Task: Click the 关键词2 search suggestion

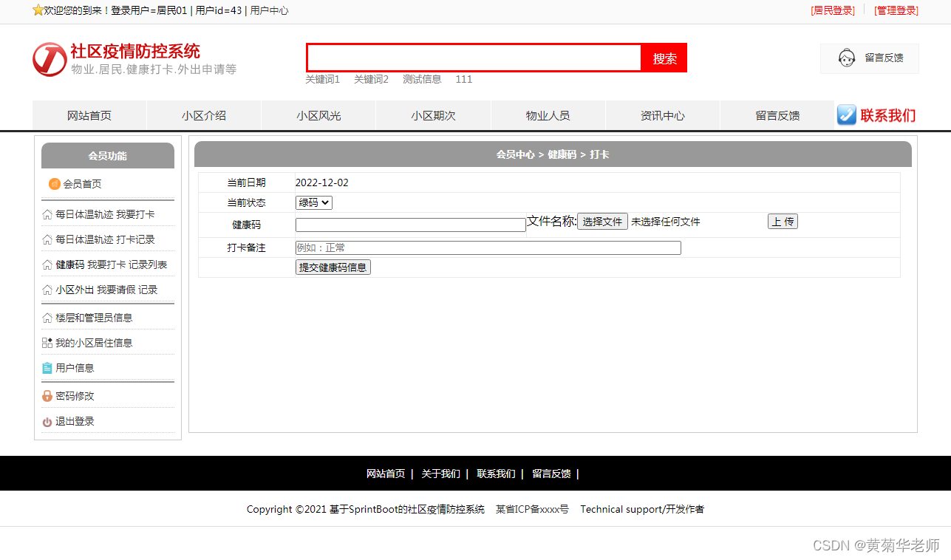Action: (x=371, y=79)
